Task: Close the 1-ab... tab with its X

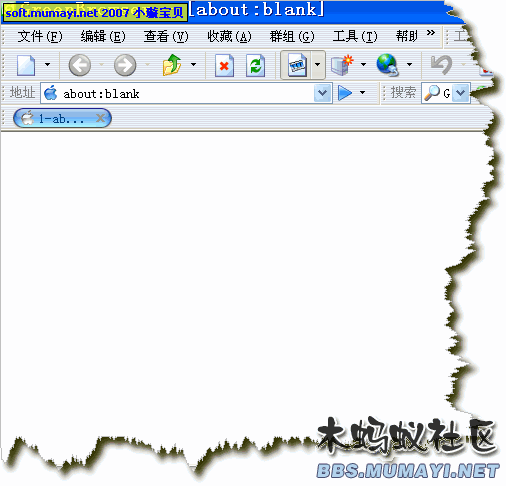Action: (x=100, y=118)
